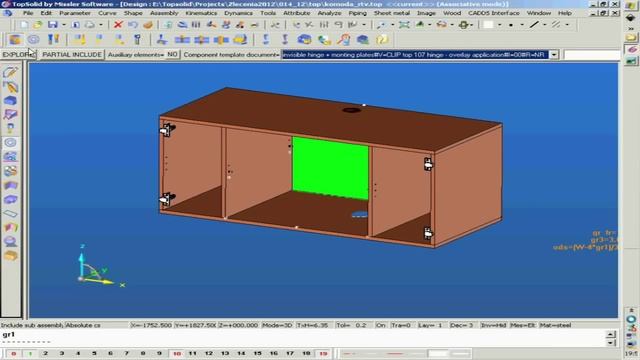Click the open file folder icon

[38, 24]
